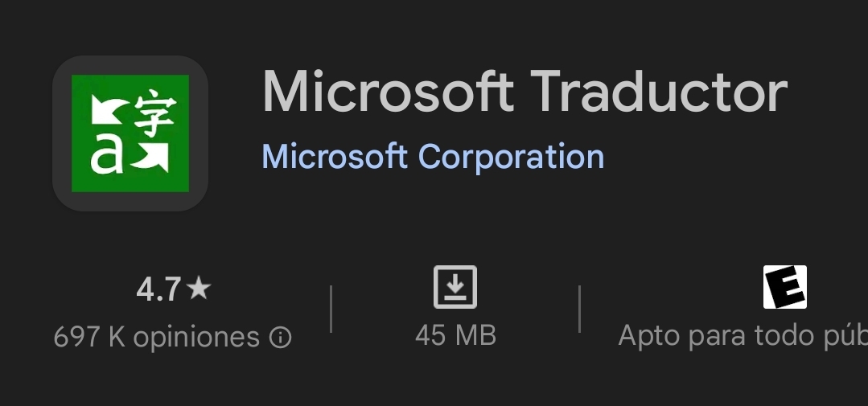Open the info icon next to opiniones

point(280,338)
